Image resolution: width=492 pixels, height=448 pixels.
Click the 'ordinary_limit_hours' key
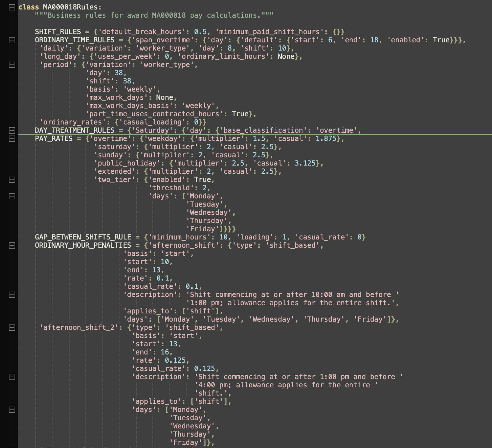pyautogui.click(x=223, y=56)
